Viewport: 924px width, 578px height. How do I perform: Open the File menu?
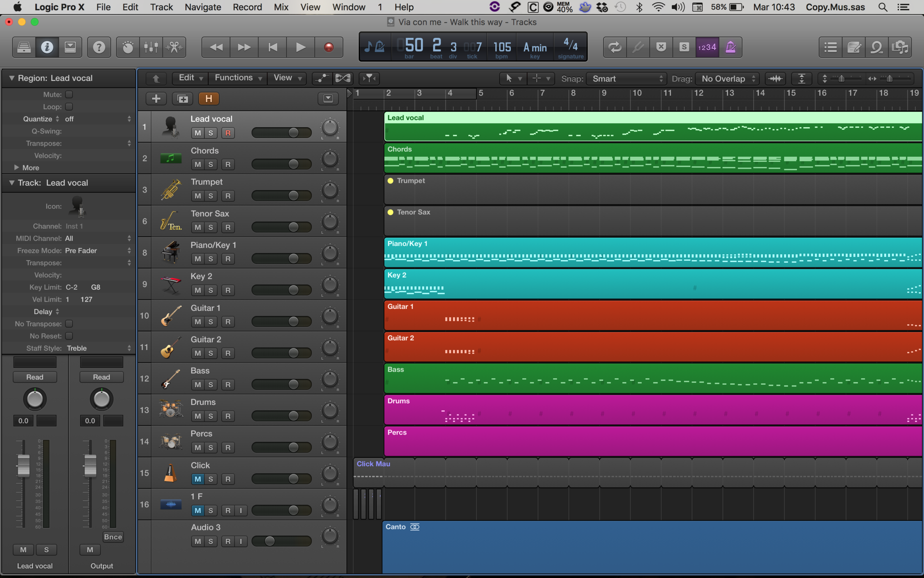pyautogui.click(x=104, y=7)
